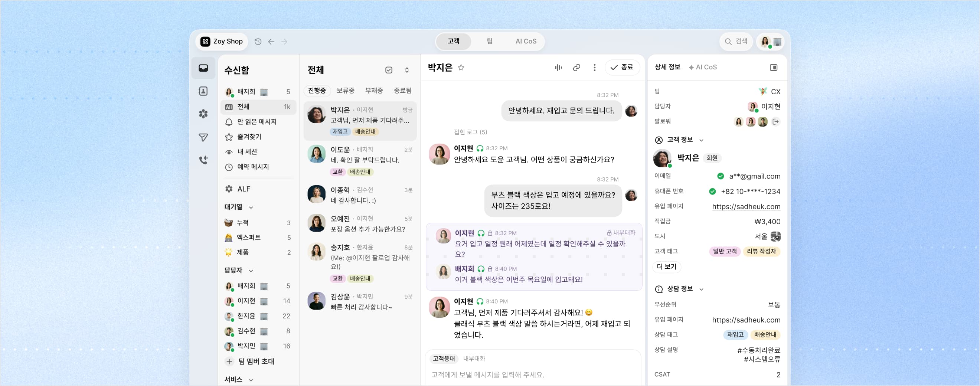This screenshot has height=386, width=980.
Task: Select the 보류중 filter tab
Action: (346, 91)
